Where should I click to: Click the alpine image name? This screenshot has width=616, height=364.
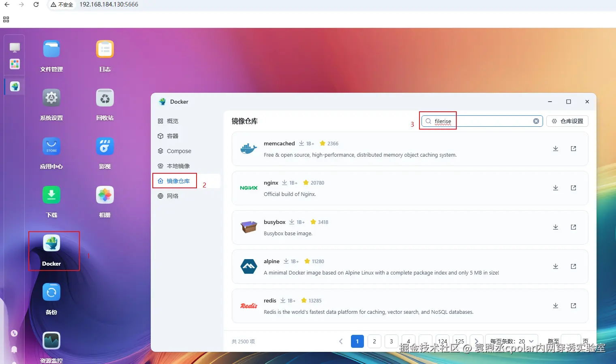(x=272, y=261)
